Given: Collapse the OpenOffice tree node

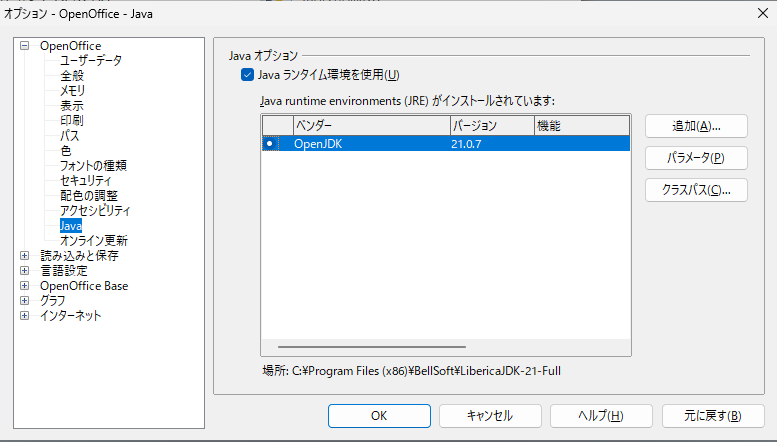Looking at the screenshot, I should click(24, 46).
